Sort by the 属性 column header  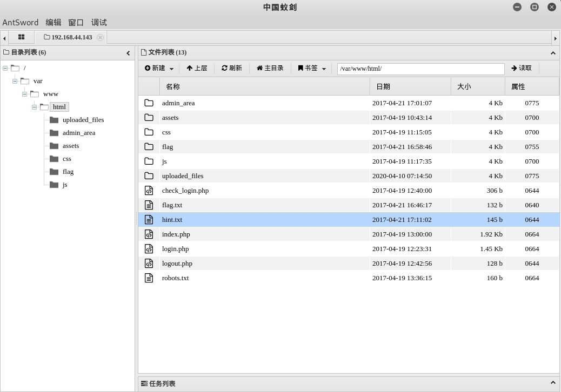[x=532, y=86]
